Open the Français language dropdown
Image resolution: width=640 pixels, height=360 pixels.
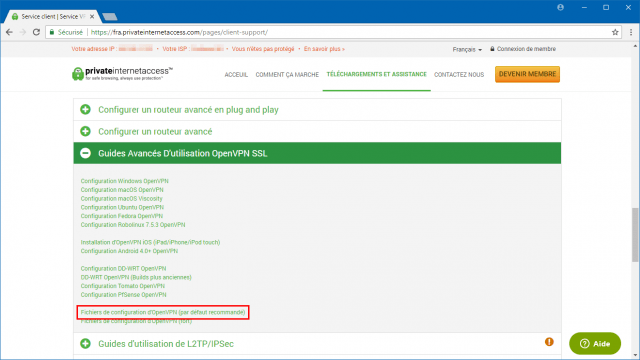click(467, 49)
